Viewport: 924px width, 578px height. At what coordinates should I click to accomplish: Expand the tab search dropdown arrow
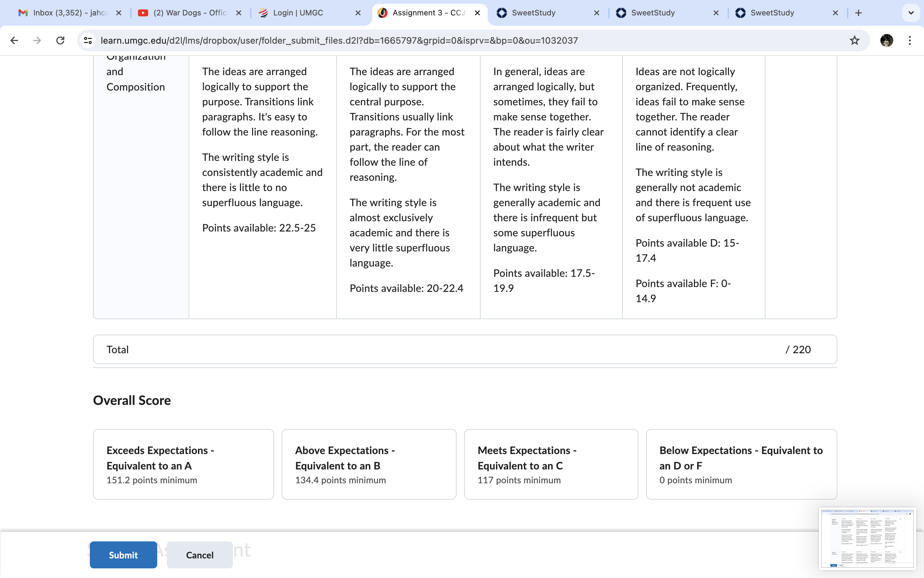pos(911,13)
